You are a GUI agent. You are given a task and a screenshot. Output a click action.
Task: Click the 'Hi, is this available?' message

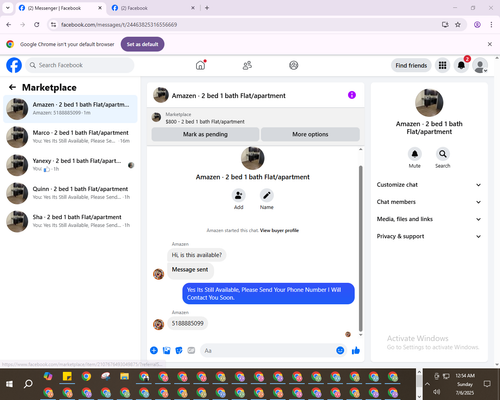click(197, 255)
